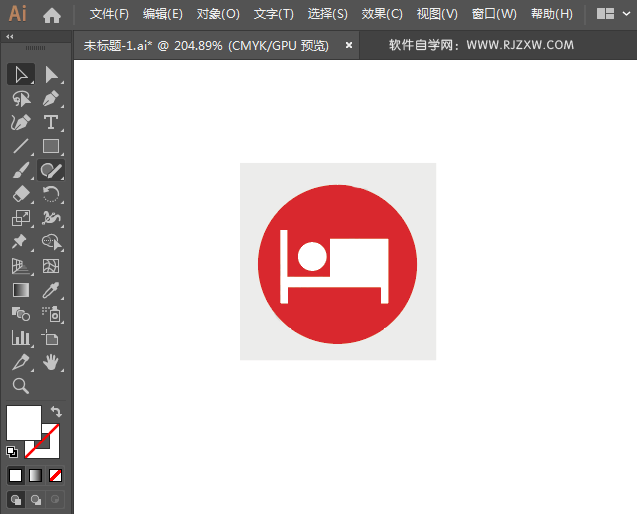Open the 视图(V) menu
The image size is (637, 514).
pos(437,14)
